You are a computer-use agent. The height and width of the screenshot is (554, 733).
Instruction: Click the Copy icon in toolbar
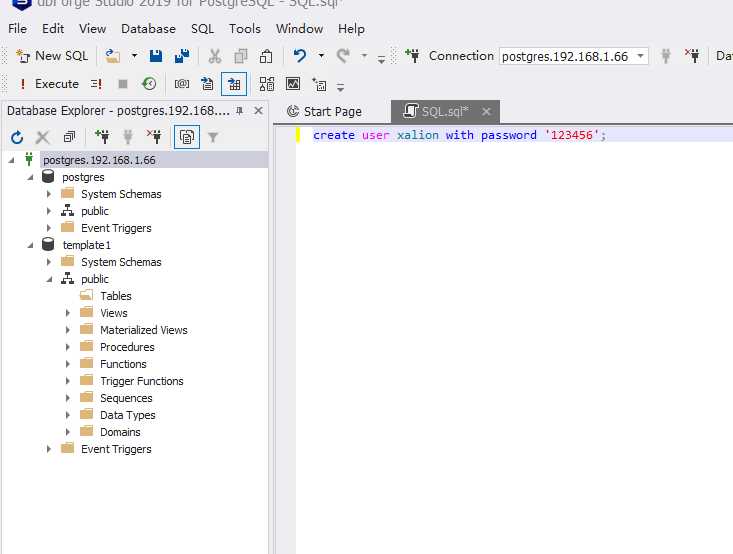point(241,56)
